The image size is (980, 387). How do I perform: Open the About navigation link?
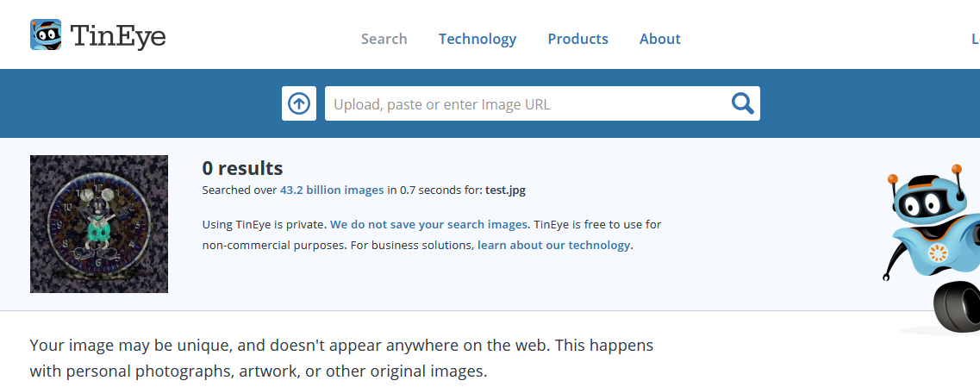660,39
